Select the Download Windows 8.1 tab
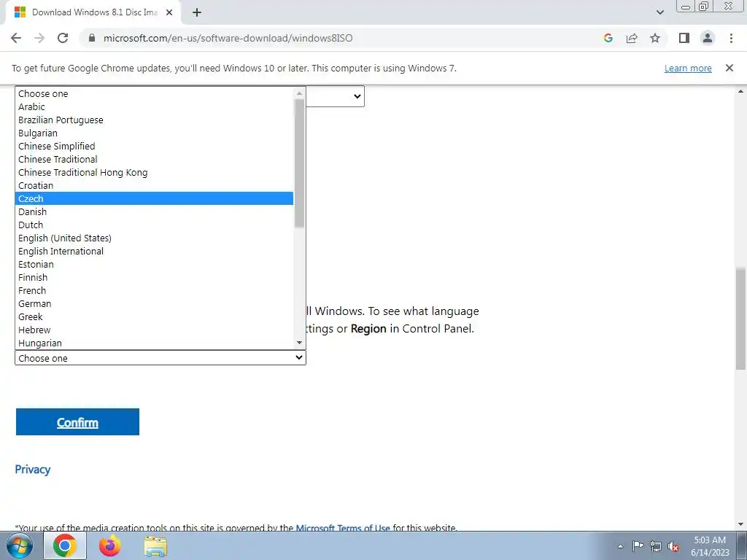 (93, 12)
